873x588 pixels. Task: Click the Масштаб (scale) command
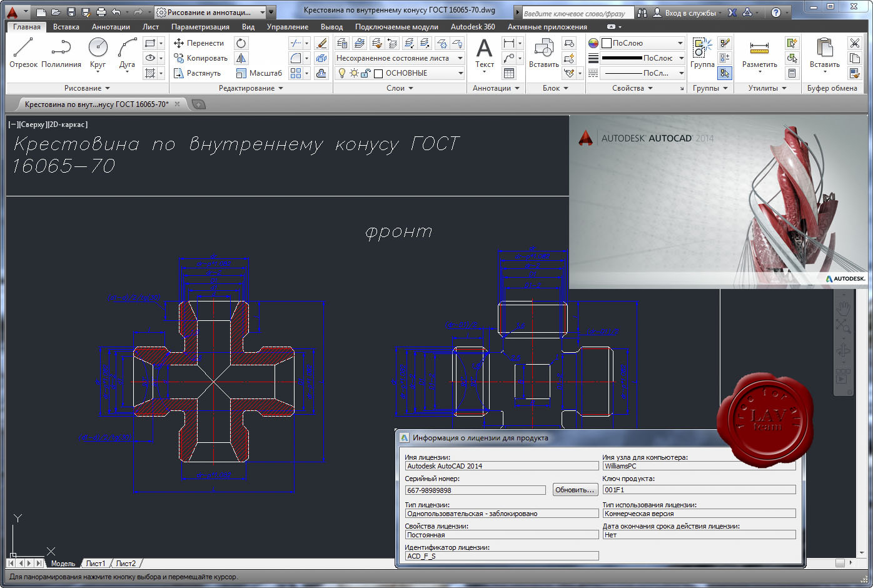259,73
